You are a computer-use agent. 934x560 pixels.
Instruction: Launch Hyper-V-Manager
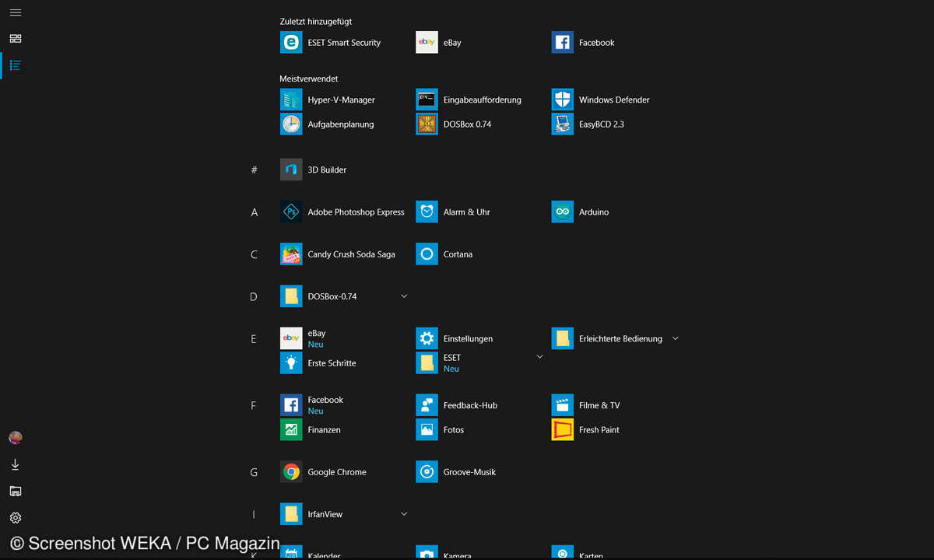pos(328,100)
